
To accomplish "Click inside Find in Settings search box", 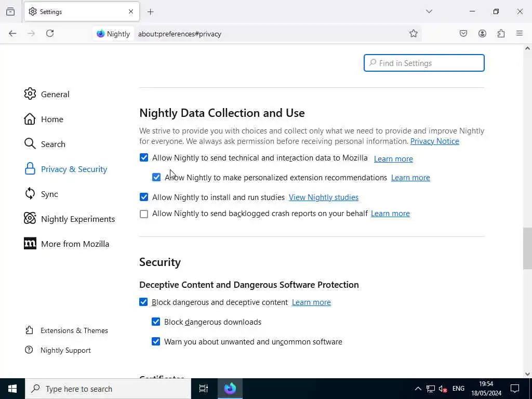I will [424, 63].
